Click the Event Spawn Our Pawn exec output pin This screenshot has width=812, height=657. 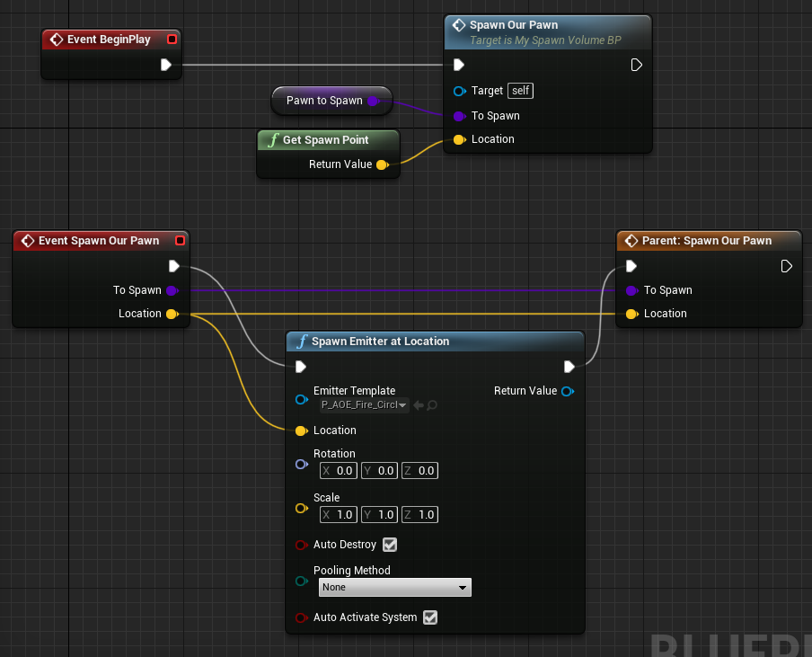pyautogui.click(x=174, y=266)
